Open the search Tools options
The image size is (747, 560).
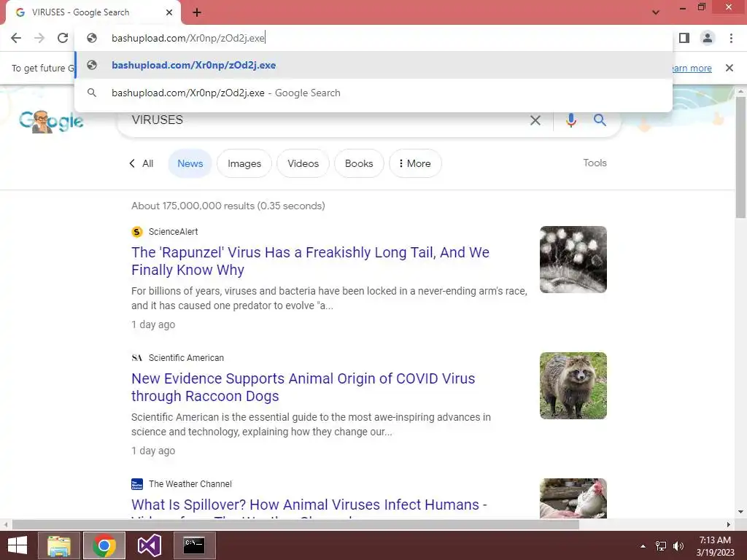(595, 163)
